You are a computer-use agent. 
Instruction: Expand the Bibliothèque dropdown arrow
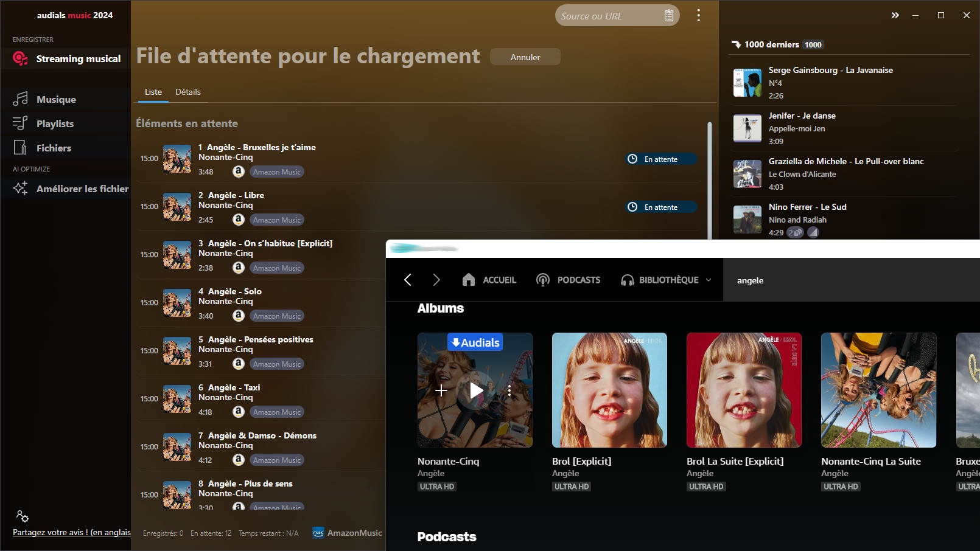(709, 280)
